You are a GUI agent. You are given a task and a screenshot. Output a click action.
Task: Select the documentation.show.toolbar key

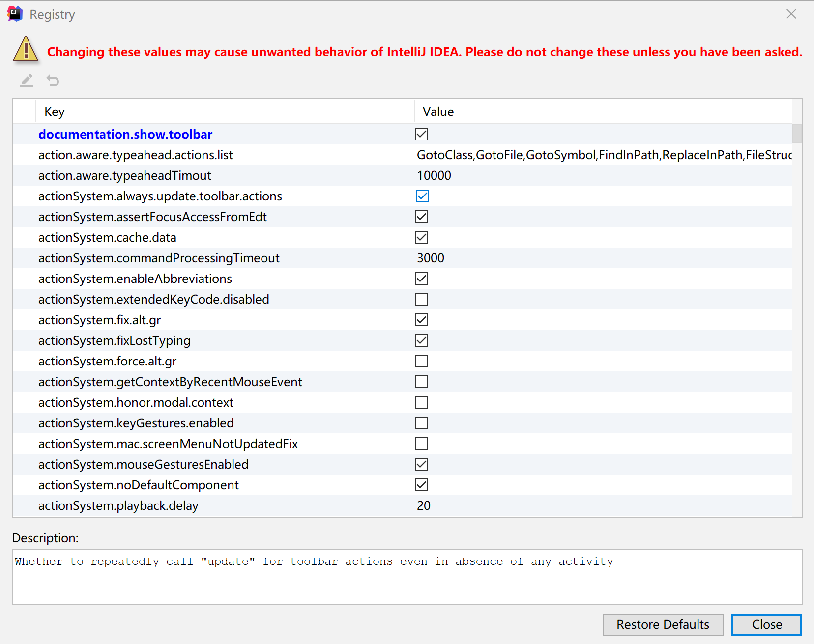125,134
